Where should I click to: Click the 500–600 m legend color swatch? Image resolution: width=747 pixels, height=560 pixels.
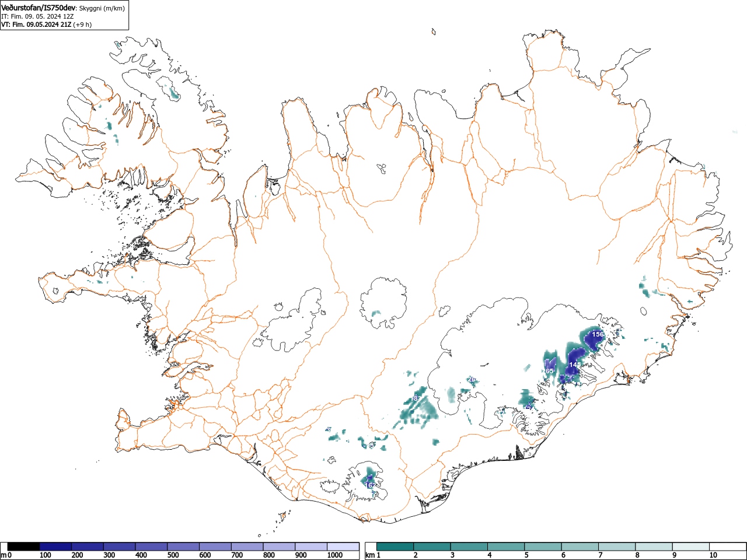(x=183, y=547)
